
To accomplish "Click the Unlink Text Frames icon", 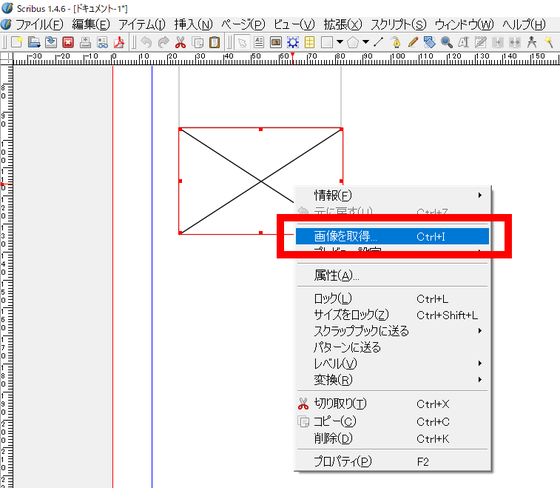I will pos(515,43).
